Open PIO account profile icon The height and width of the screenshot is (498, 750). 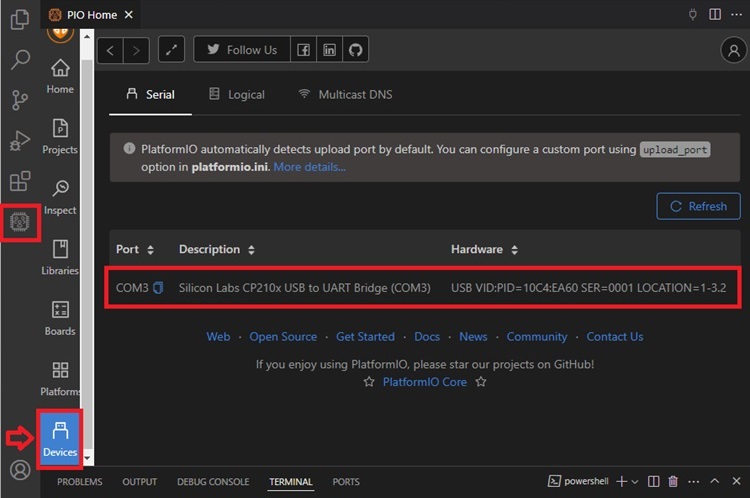click(733, 50)
